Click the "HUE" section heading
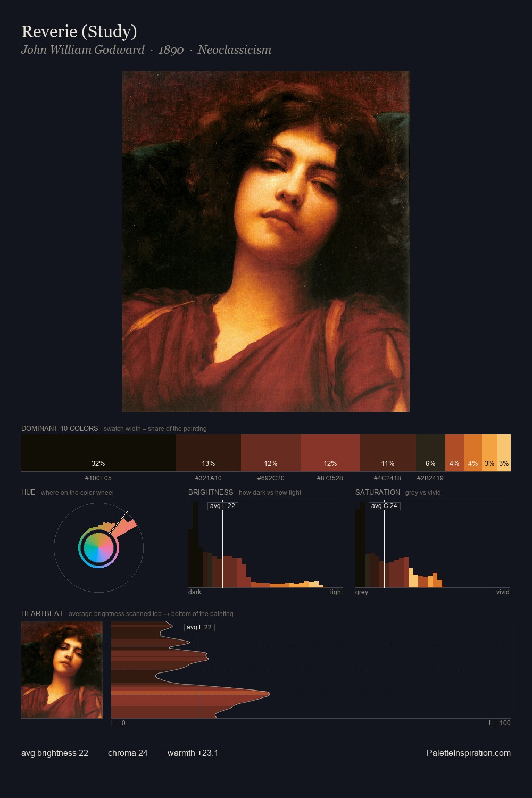 [28, 492]
